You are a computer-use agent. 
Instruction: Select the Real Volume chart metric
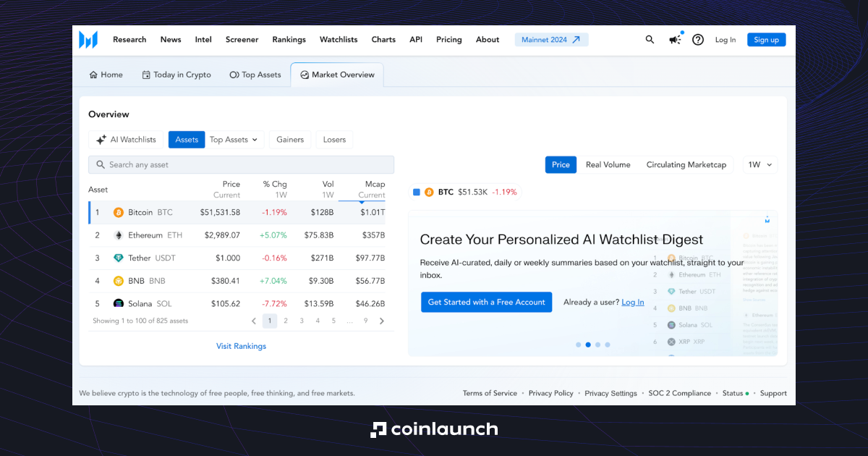coord(608,164)
